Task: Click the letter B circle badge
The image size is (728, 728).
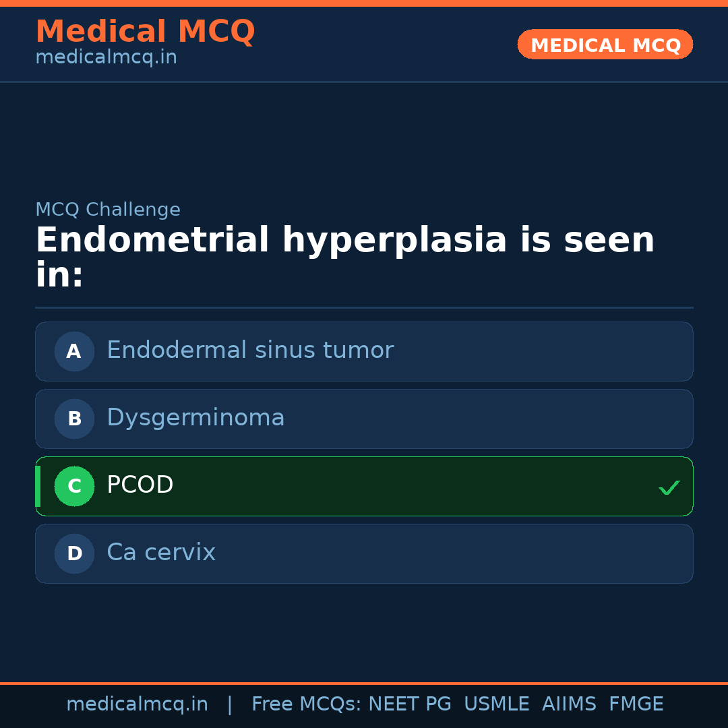Action: pos(74,419)
